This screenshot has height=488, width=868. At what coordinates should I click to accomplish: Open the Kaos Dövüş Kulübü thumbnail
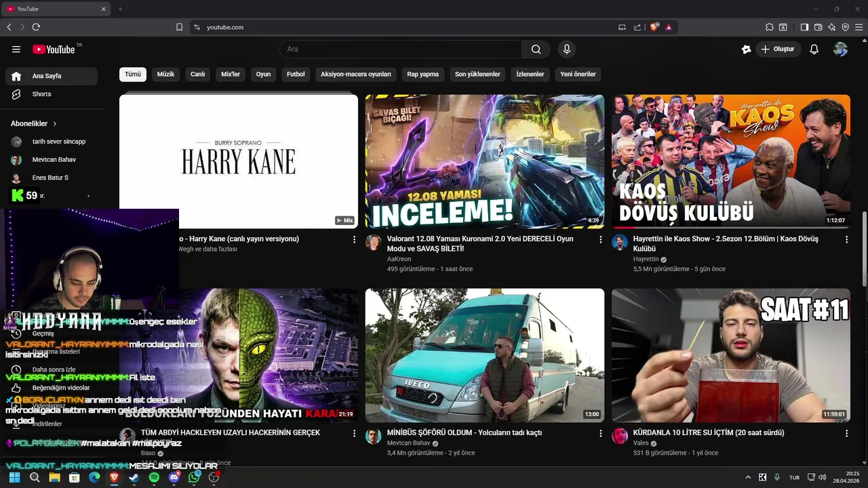pos(731,161)
